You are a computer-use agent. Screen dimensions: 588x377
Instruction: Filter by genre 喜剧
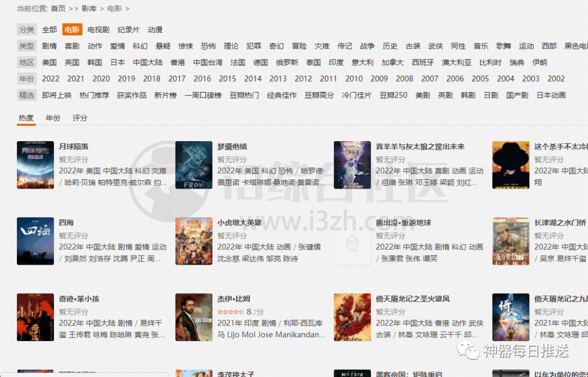coord(72,46)
